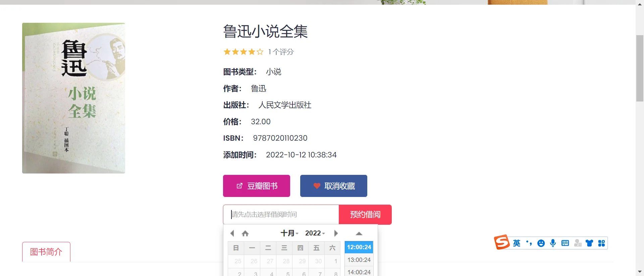Screen dimensions: 644x276
Task: Open Sogou emoji panel
Action: pos(541,243)
